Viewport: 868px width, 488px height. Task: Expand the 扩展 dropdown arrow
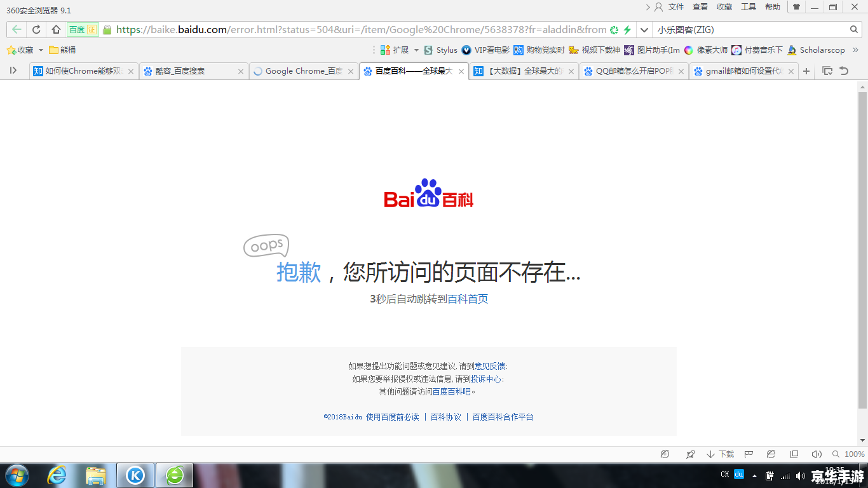pyautogui.click(x=417, y=50)
